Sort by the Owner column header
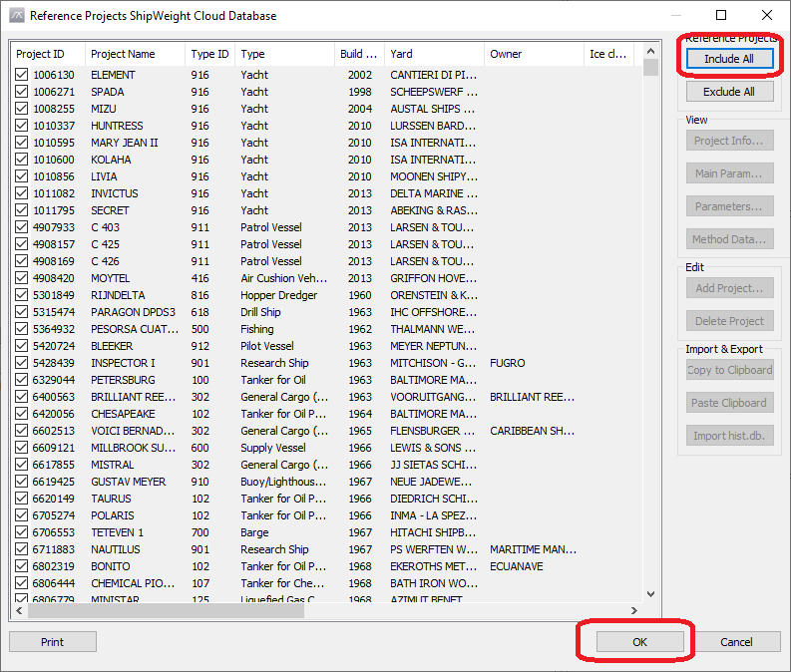The image size is (791, 672). point(534,54)
